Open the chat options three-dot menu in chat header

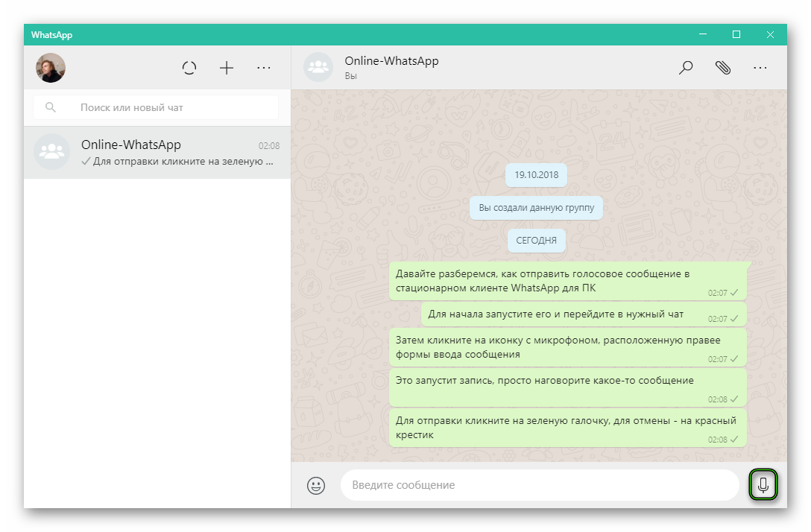pos(760,68)
